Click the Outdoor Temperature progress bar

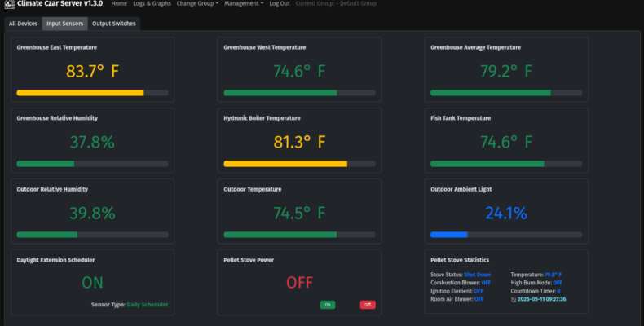(299, 235)
